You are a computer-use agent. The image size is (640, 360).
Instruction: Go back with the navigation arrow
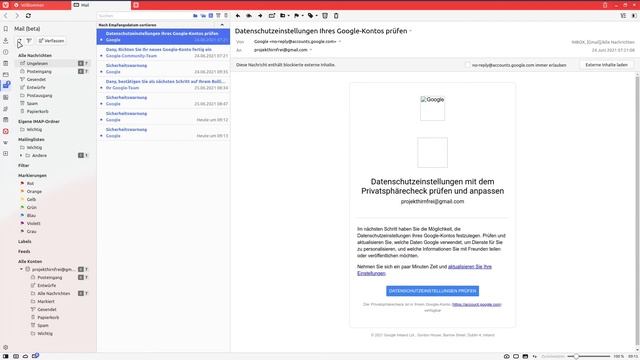click(6, 16)
